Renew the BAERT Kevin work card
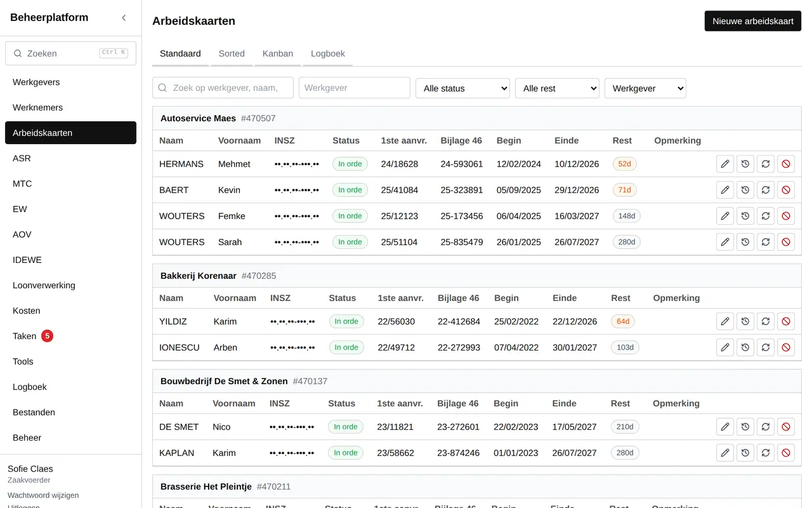The height and width of the screenshot is (508, 812). coord(766,190)
